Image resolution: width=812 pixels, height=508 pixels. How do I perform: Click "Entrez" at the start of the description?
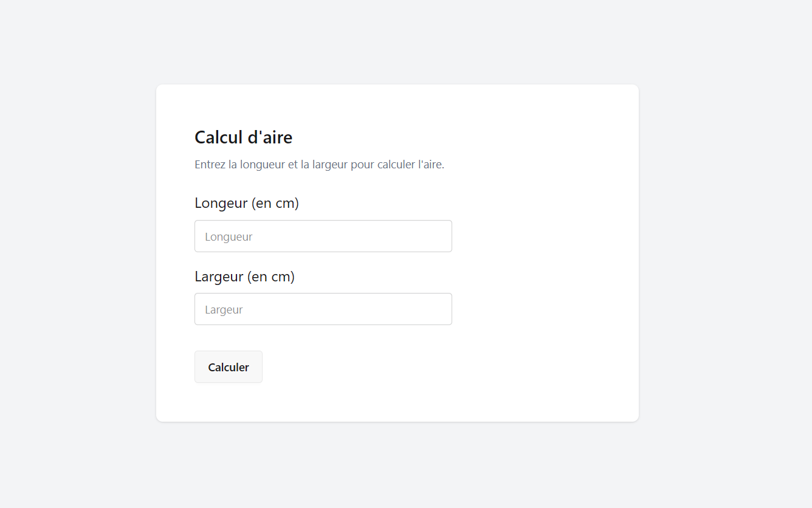pos(210,165)
